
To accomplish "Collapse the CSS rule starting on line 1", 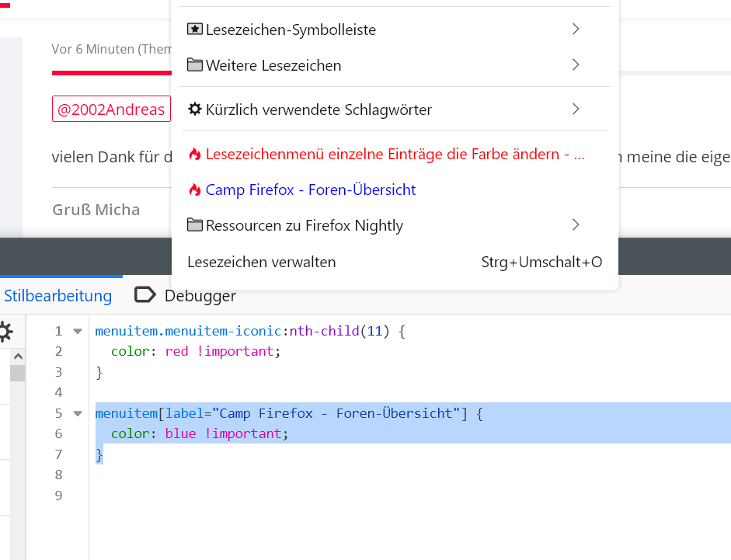I will click(77, 331).
